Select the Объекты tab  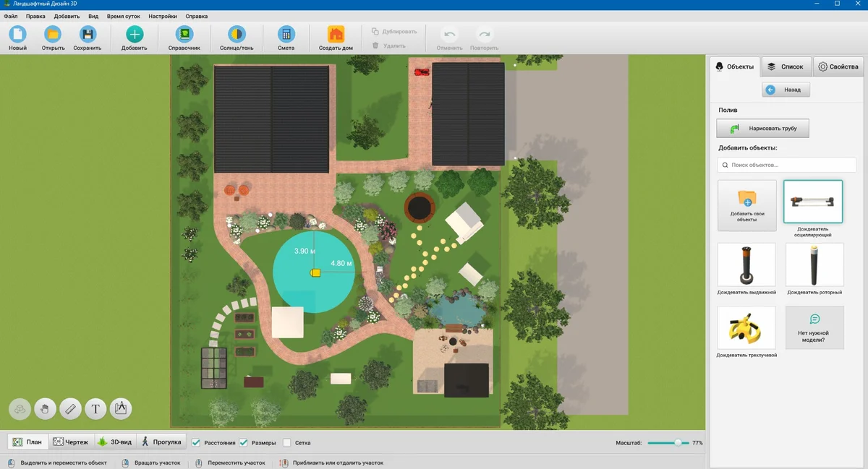[x=734, y=66]
